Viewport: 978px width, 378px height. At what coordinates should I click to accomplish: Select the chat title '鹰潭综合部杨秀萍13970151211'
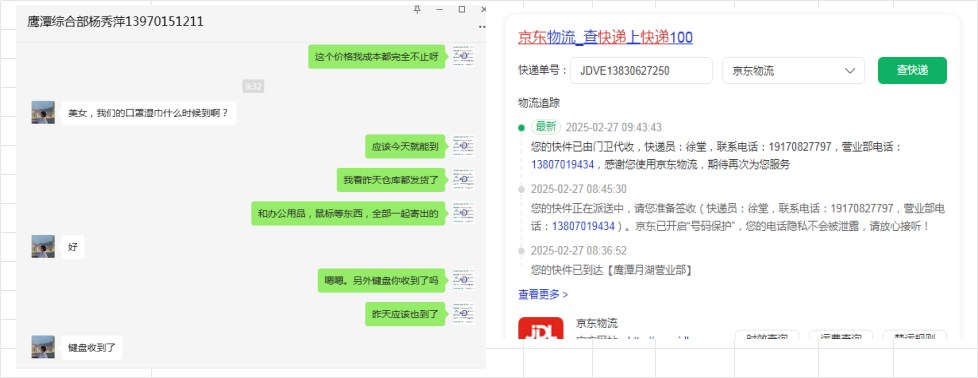115,22
